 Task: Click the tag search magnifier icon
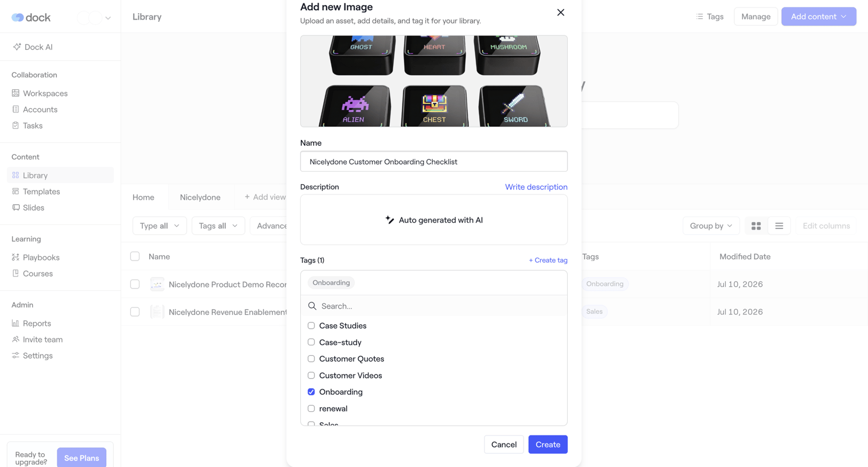[312, 306]
